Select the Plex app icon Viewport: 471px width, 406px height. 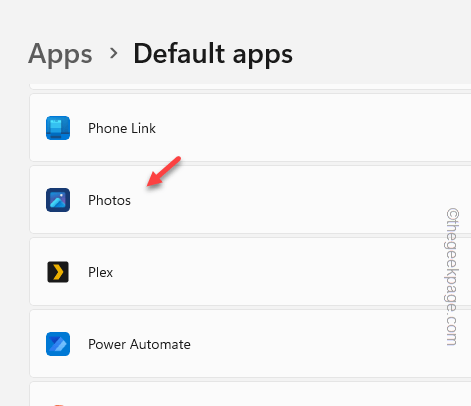pos(58,272)
